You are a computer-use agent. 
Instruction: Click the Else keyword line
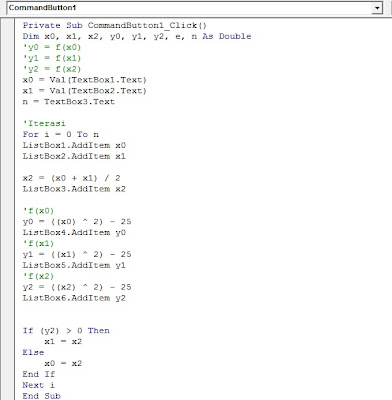click(33, 352)
